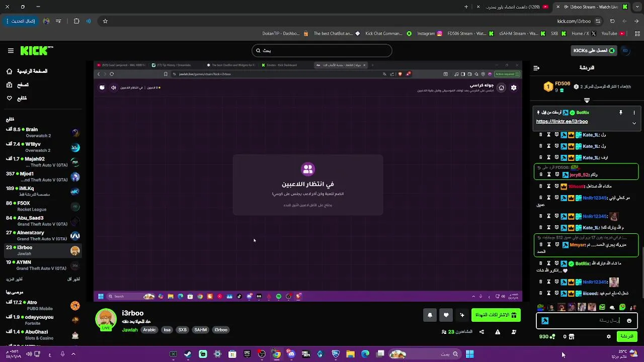Screen dimensions: 644x362
Task: Click the green chat send button
Action: pos(626,336)
